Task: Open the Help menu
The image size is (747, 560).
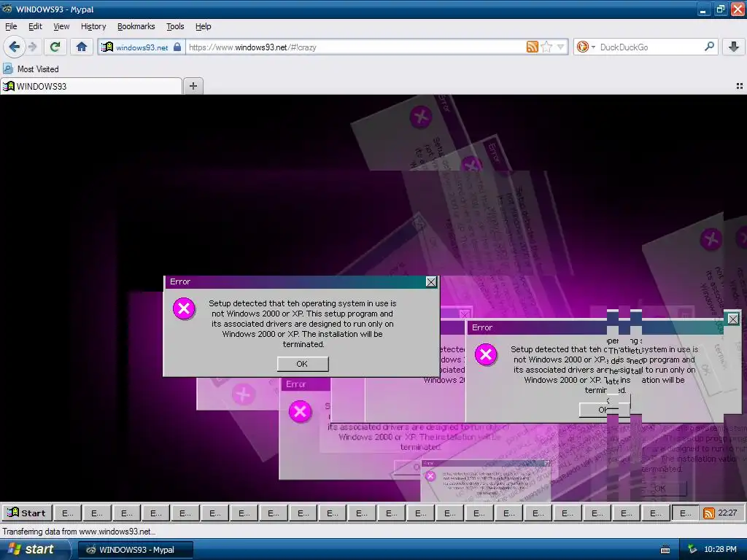Action: pos(204,26)
